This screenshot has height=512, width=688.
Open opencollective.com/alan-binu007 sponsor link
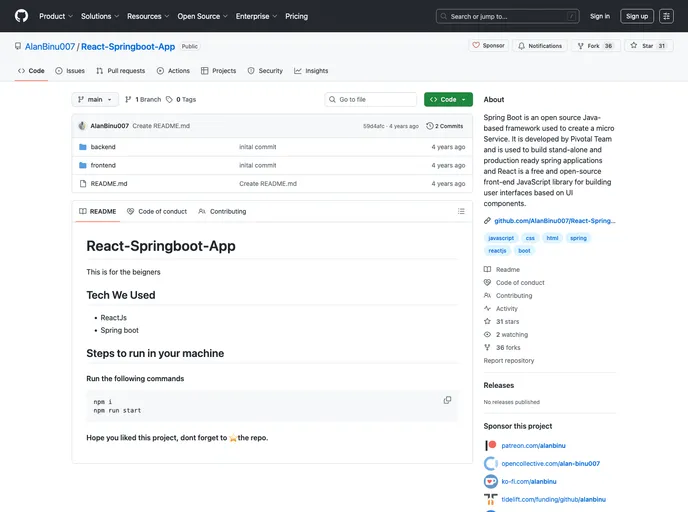tap(551, 464)
